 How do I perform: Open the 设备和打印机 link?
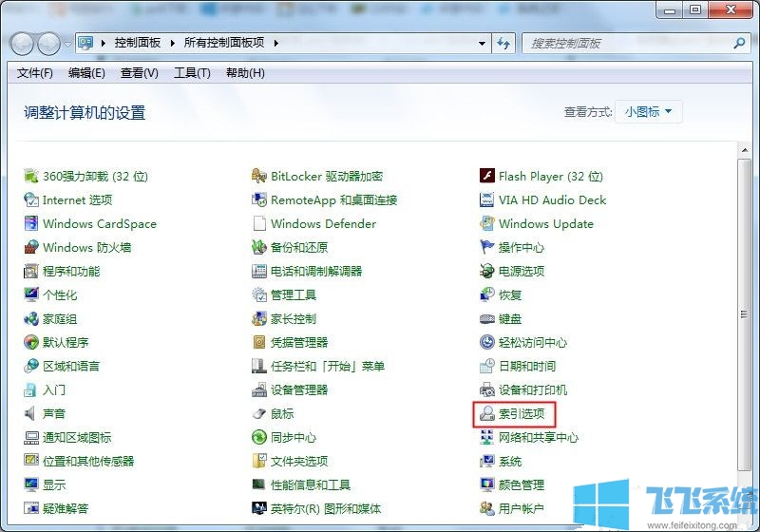533,390
